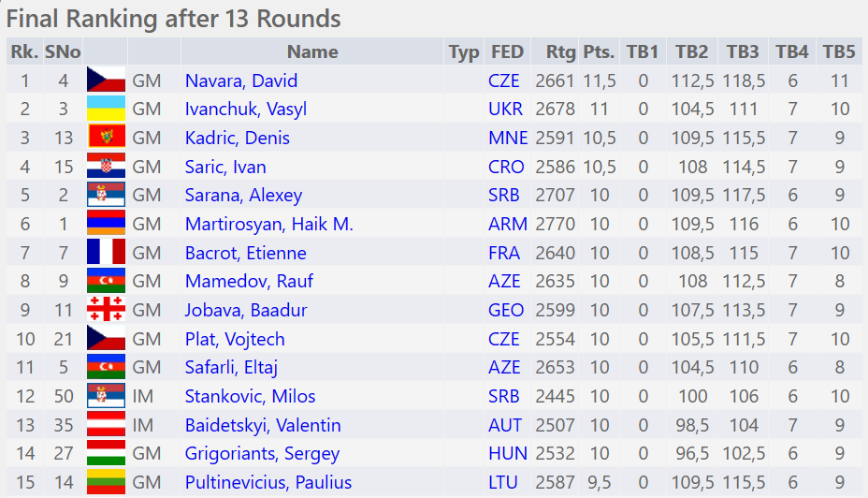
Task: Click the Georgian flag next to Jobava
Action: click(106, 310)
